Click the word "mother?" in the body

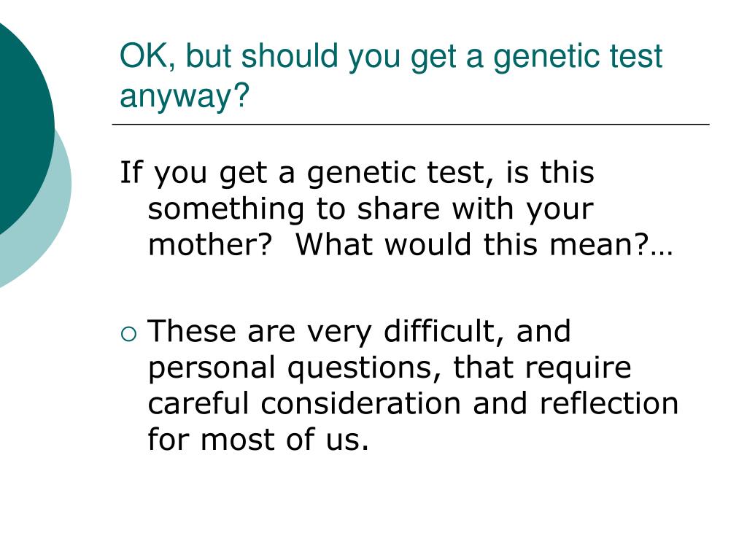pyautogui.click(x=210, y=244)
